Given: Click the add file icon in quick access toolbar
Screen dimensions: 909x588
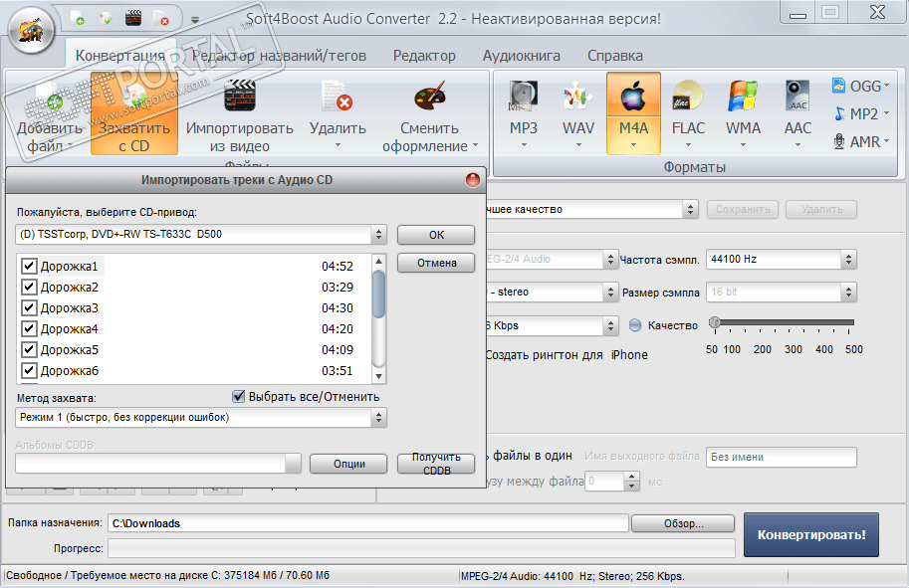Looking at the screenshot, I should tap(78, 18).
